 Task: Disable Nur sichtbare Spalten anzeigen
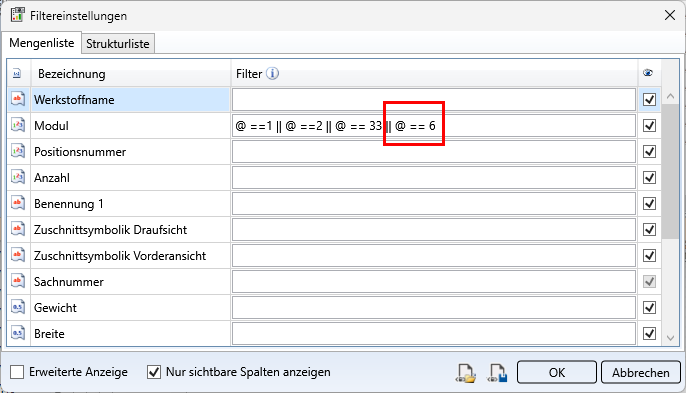coord(154,372)
